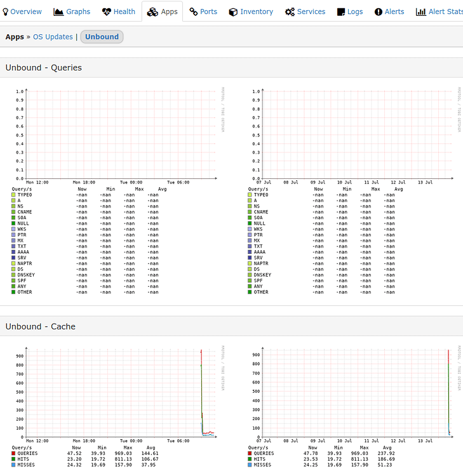463x476 pixels.
Task: Open the Services tab
Action: 305,11
